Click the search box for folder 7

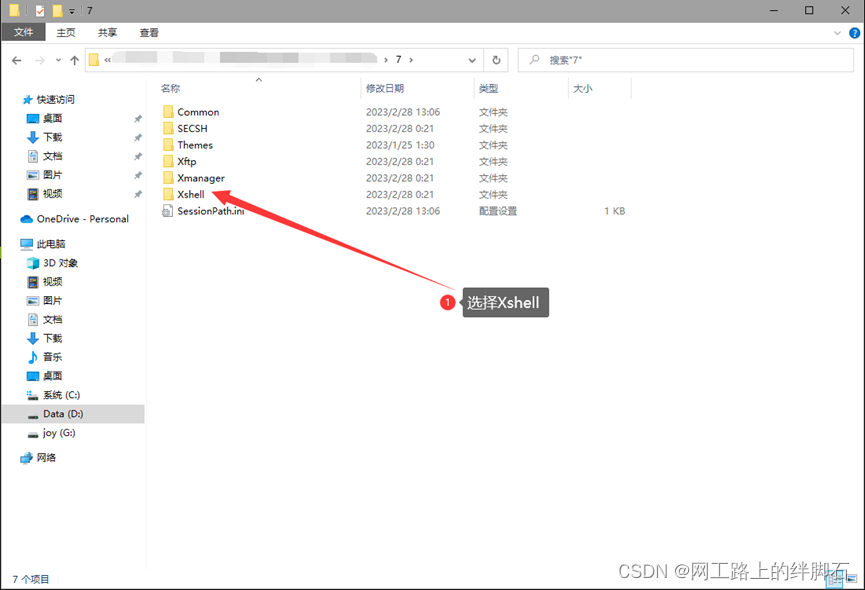point(685,60)
